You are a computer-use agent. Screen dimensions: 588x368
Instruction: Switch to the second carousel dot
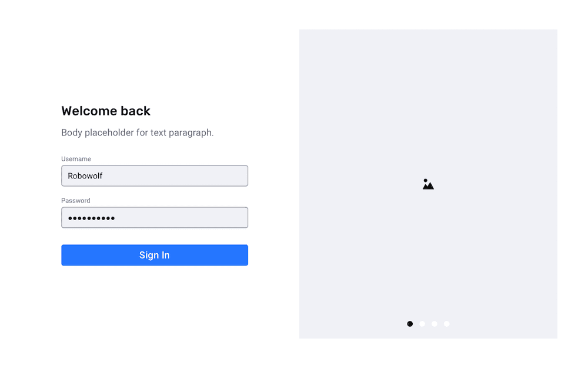(x=422, y=324)
